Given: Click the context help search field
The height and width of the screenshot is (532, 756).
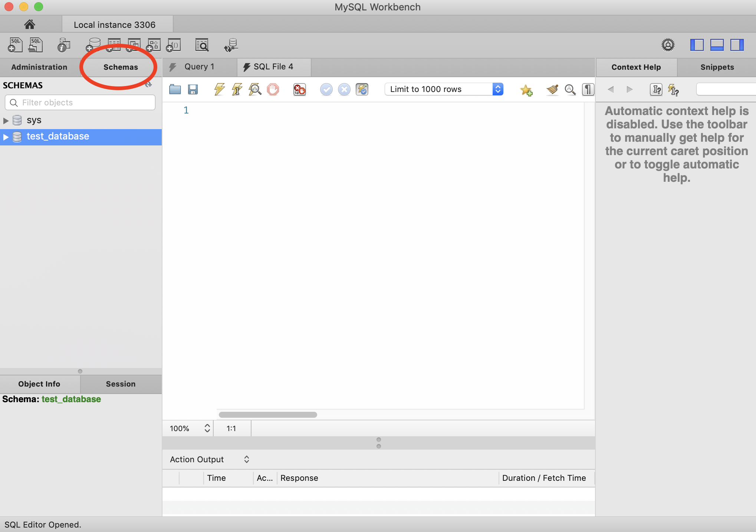Looking at the screenshot, I should coord(726,89).
